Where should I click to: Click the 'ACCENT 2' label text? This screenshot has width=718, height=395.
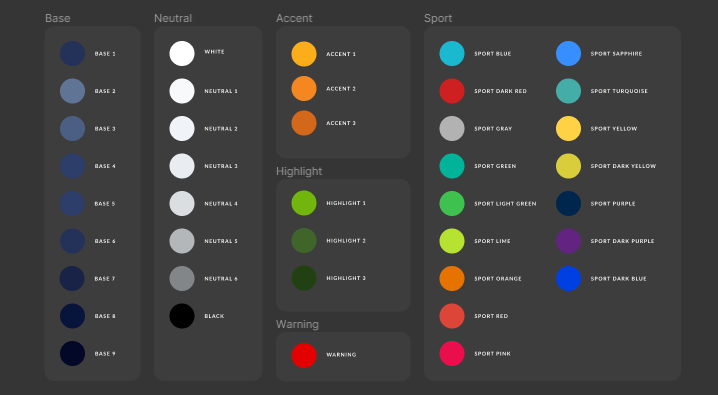pos(341,88)
